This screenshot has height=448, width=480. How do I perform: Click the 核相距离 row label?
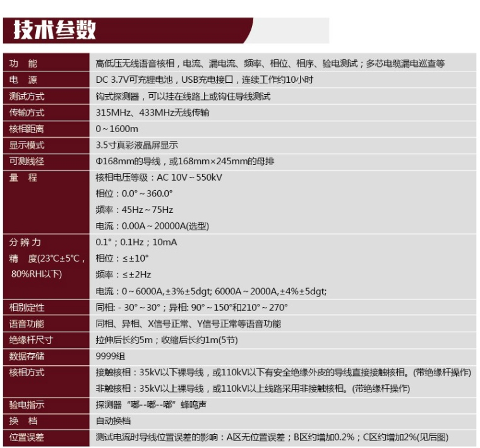point(27,129)
